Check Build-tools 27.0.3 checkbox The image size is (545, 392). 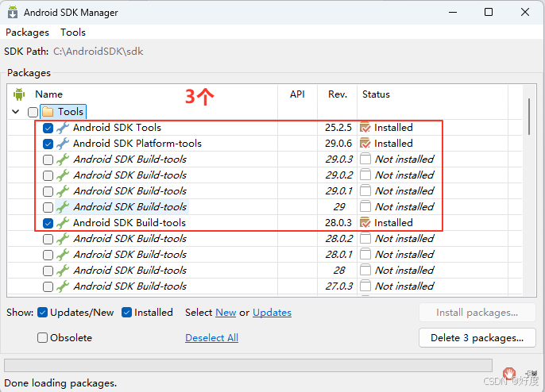48,286
